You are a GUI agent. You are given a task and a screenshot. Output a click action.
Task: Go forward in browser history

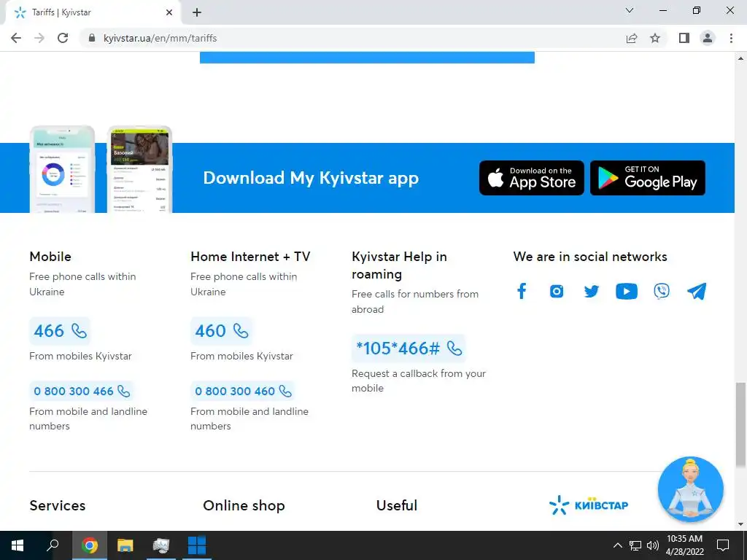tap(39, 38)
